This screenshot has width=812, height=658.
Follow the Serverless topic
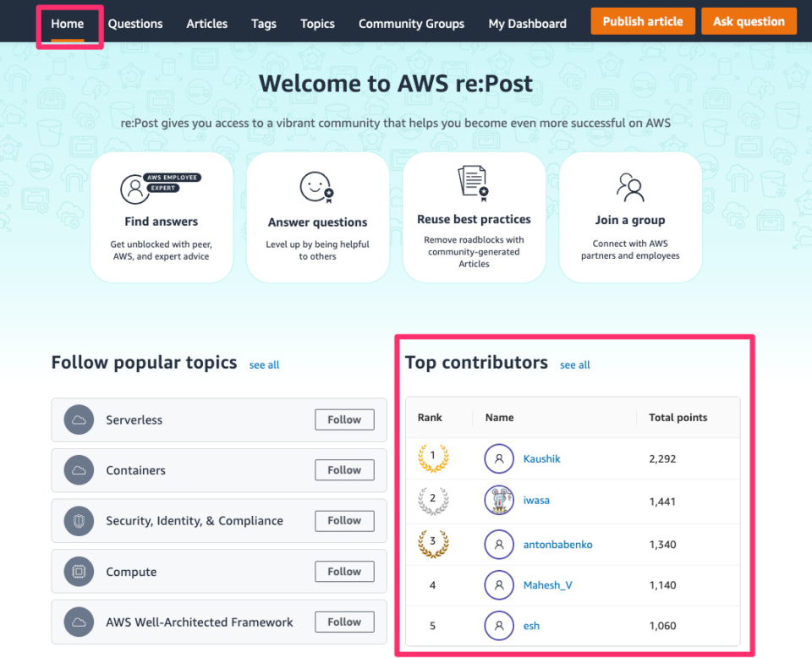point(344,419)
